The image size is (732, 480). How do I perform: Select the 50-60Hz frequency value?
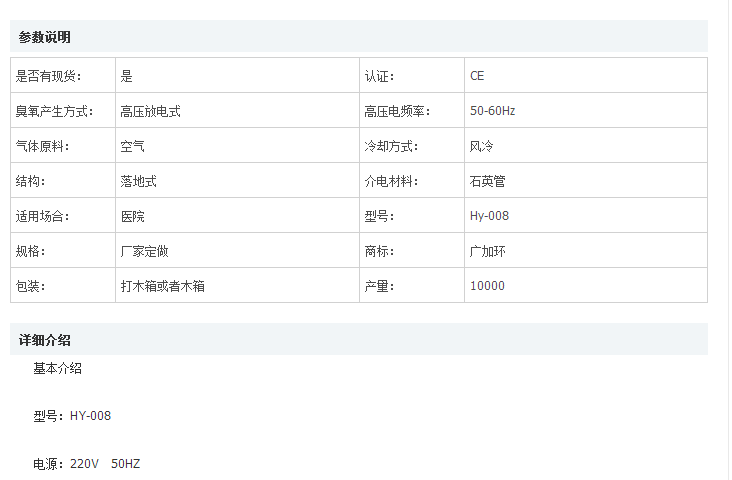[492, 111]
